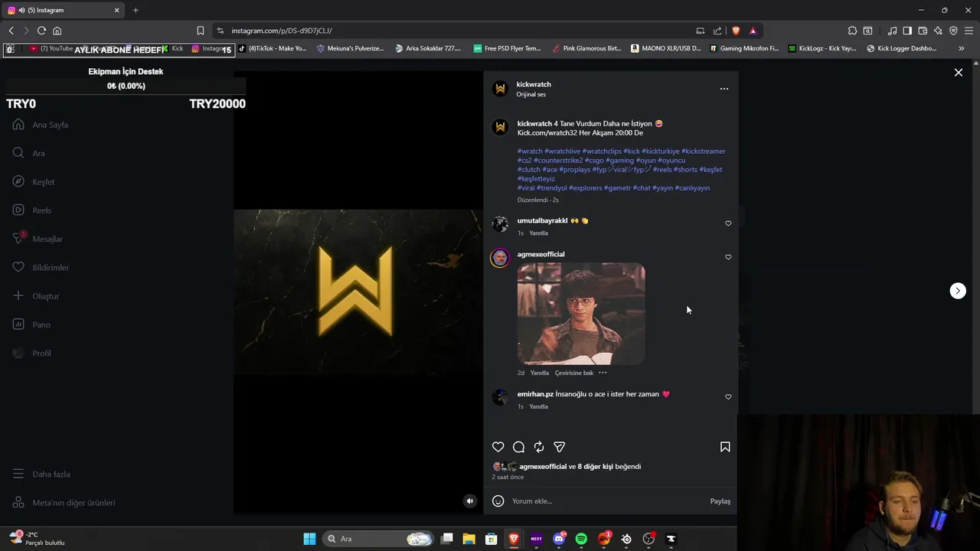Open the TikTok - Make Yo... bookmark
The image size is (980, 551).
[272, 48]
